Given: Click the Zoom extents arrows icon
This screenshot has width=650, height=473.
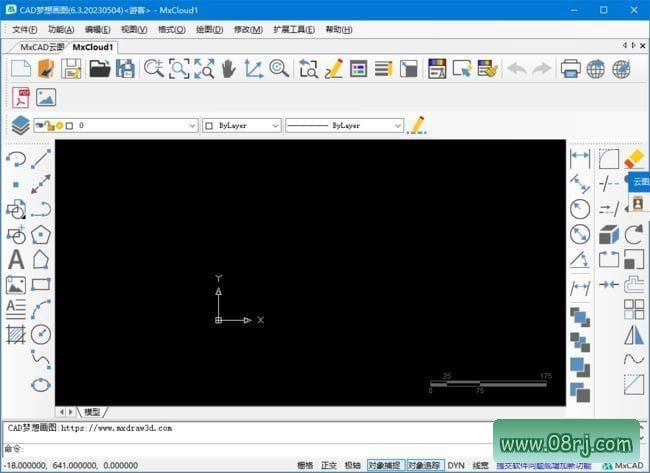Looking at the screenshot, I should 204,68.
